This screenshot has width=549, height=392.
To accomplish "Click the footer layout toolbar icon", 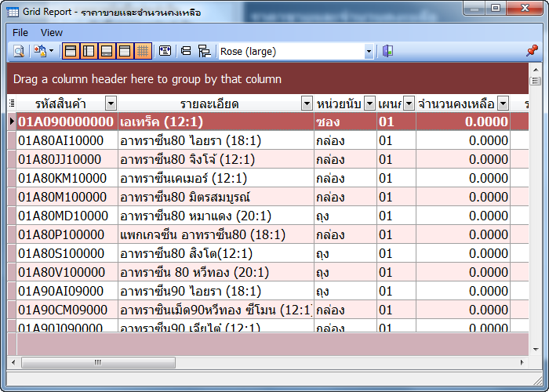I will [107, 51].
